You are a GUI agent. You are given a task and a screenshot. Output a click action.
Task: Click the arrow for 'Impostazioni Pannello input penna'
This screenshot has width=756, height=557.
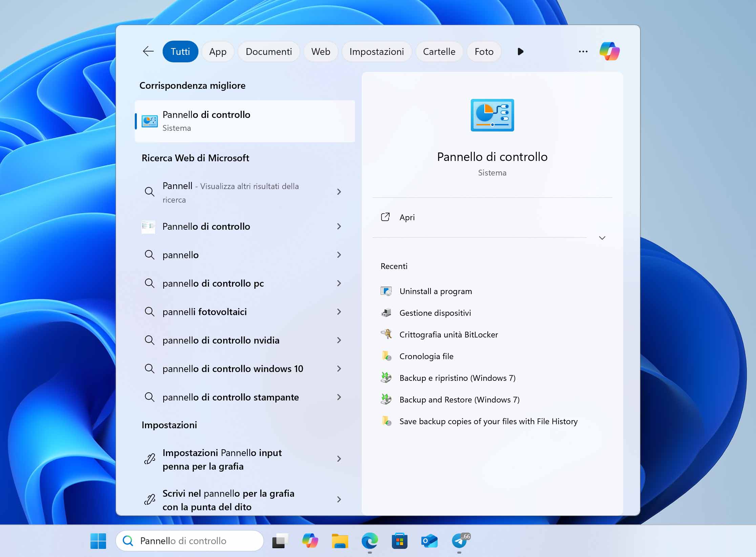[x=339, y=459]
